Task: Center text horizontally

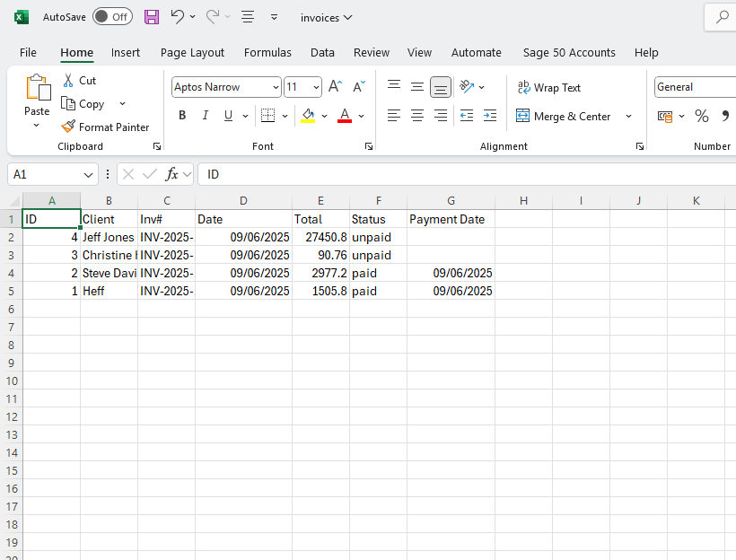Action: tap(417, 116)
